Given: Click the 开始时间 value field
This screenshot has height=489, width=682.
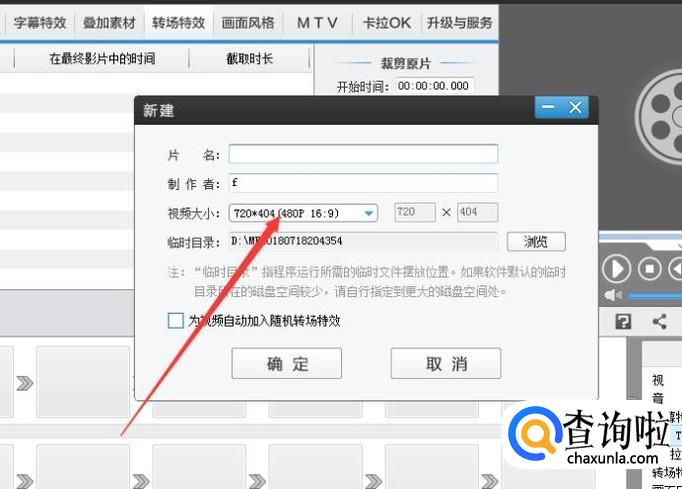Looking at the screenshot, I should 433,86.
